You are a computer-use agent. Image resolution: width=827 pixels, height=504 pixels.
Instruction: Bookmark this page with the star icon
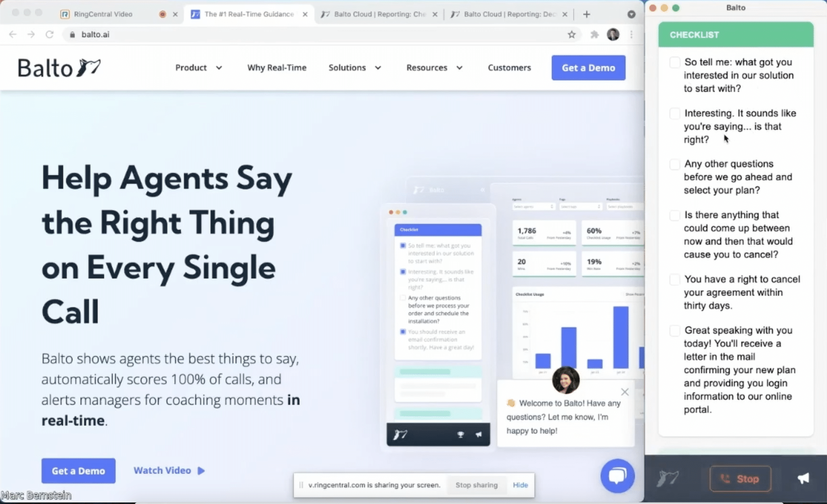pos(571,34)
